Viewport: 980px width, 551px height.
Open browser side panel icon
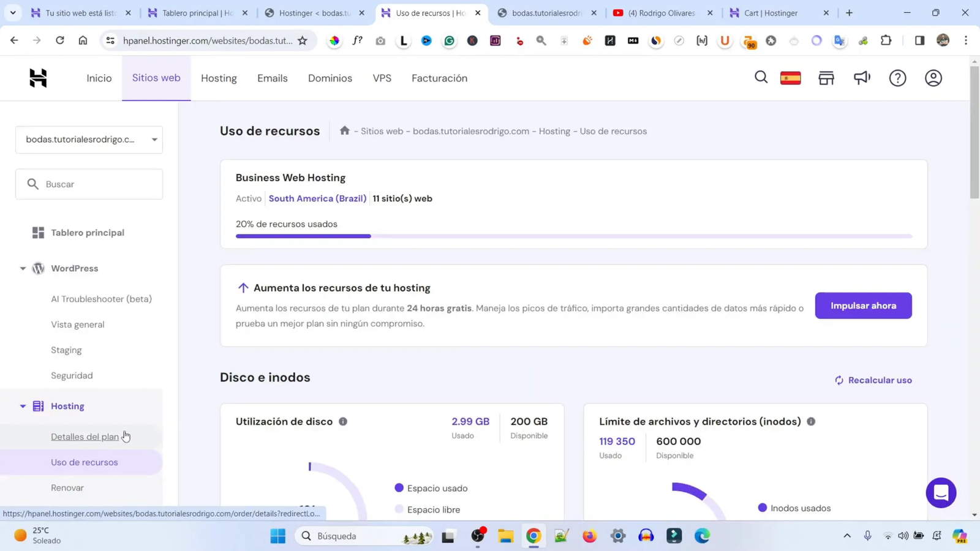coord(919,40)
